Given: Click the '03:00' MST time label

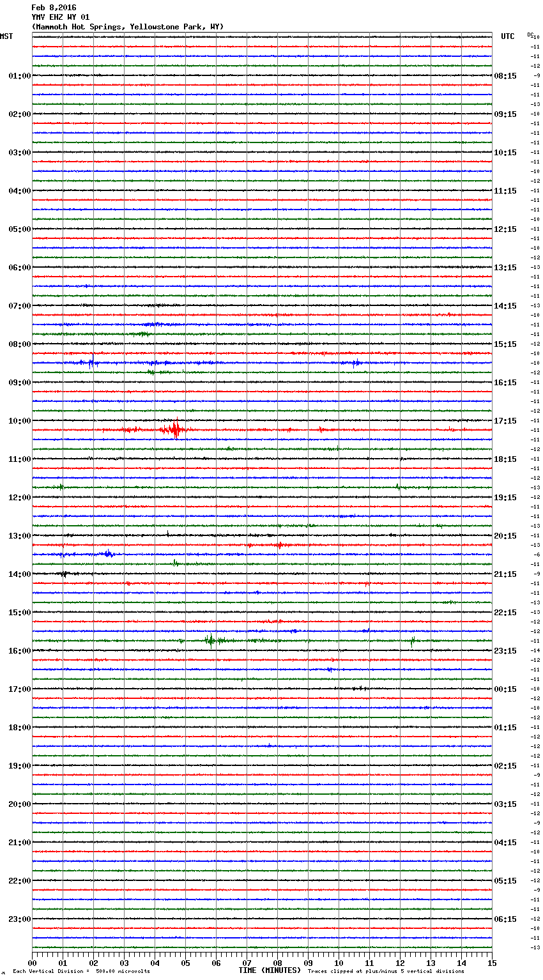Looking at the screenshot, I should coord(20,153).
